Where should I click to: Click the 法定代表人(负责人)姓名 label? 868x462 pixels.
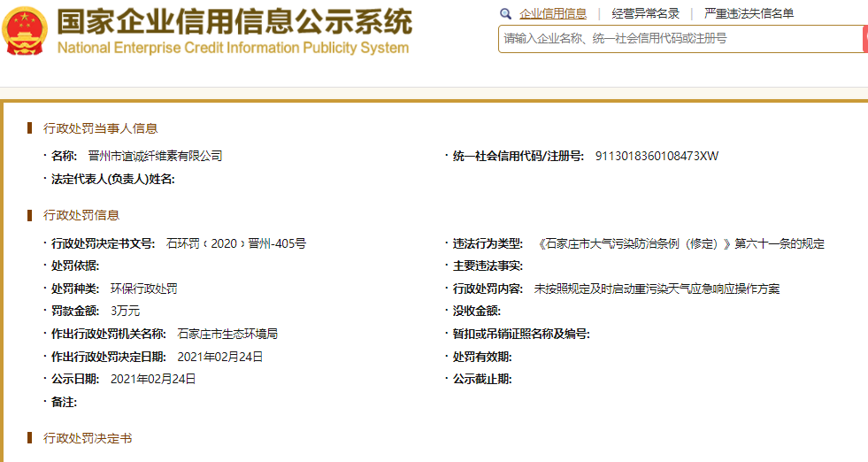[x=113, y=179]
